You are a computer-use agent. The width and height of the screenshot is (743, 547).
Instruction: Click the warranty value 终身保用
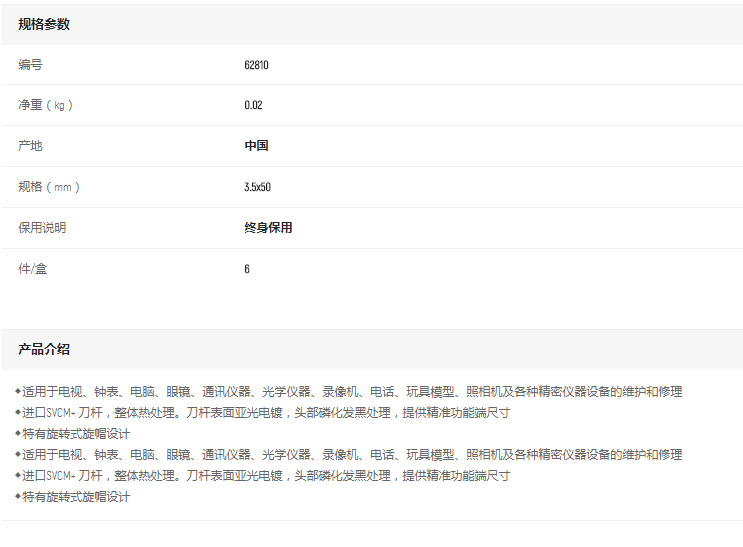pyautogui.click(x=268, y=228)
